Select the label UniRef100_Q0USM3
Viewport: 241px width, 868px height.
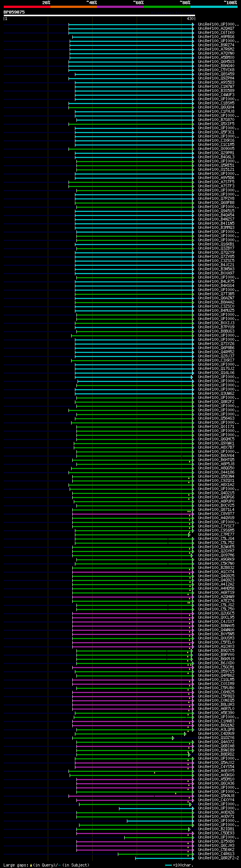216,638
